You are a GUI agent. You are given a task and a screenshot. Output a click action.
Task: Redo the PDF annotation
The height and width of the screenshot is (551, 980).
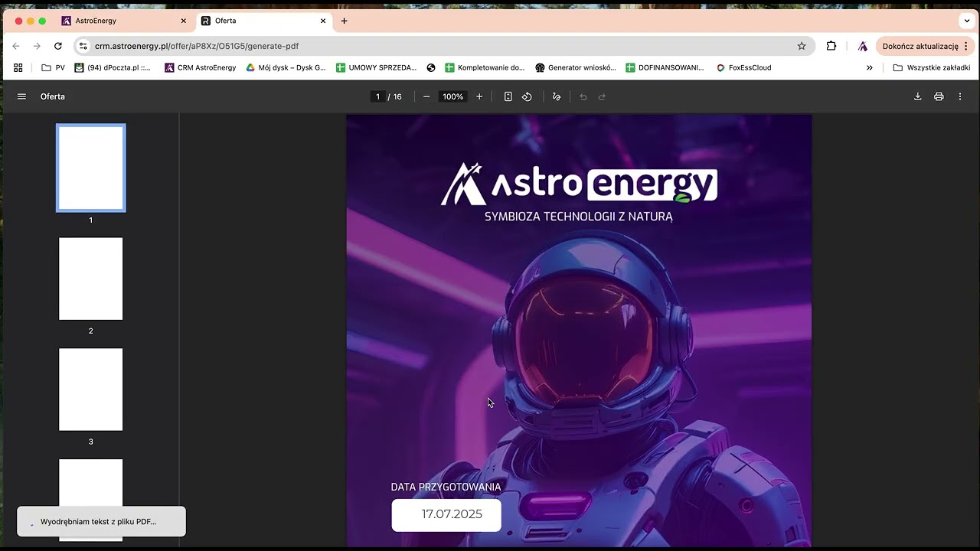coord(602,96)
